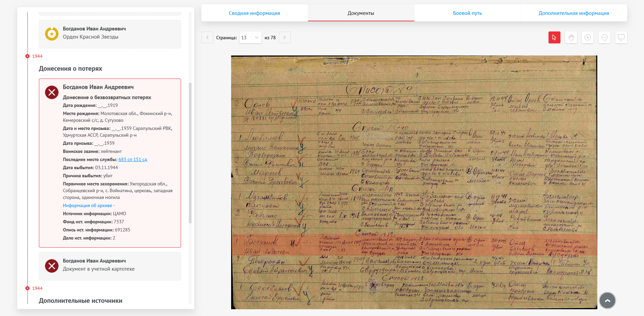
Task: Open fullscreen document view
Action: coord(621,38)
